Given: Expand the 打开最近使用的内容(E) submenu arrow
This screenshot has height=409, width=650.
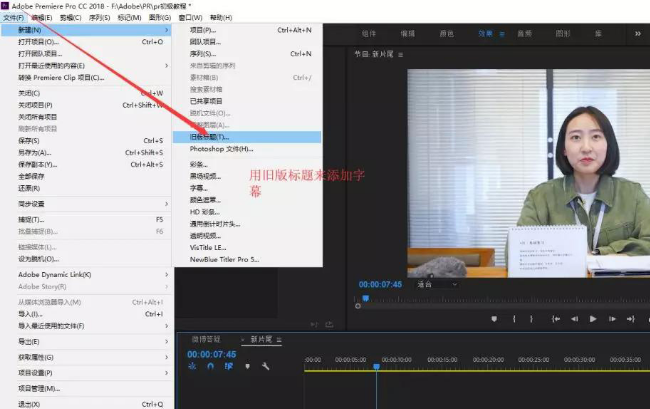Looking at the screenshot, I should tap(166, 65).
